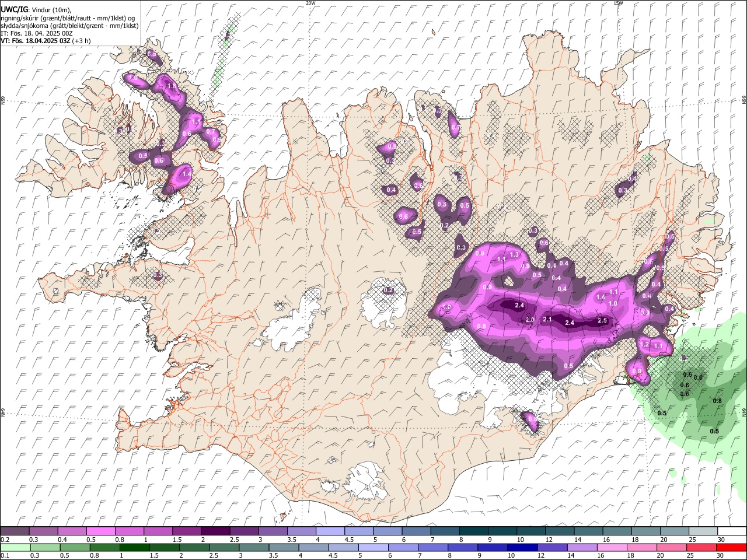Screen dimensions: 747x560
Task: Pick the darkest green swatch between 1 and 1.5
Action: coord(134,547)
